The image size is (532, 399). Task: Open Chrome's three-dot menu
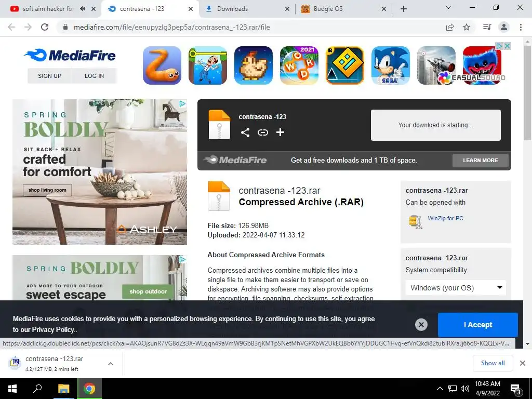[x=521, y=27]
